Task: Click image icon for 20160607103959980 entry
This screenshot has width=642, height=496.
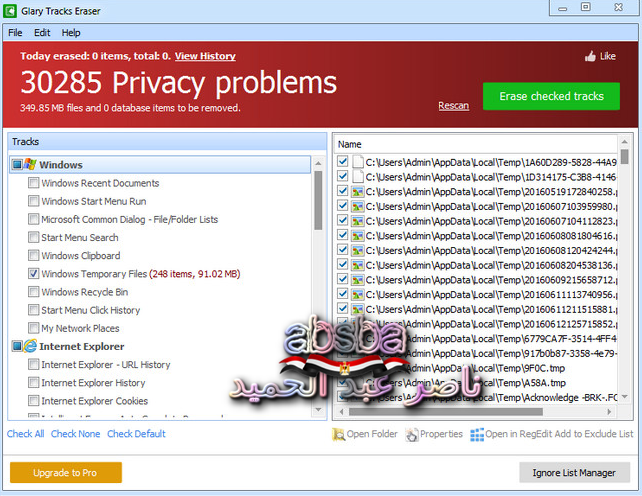Action: pyautogui.click(x=357, y=206)
